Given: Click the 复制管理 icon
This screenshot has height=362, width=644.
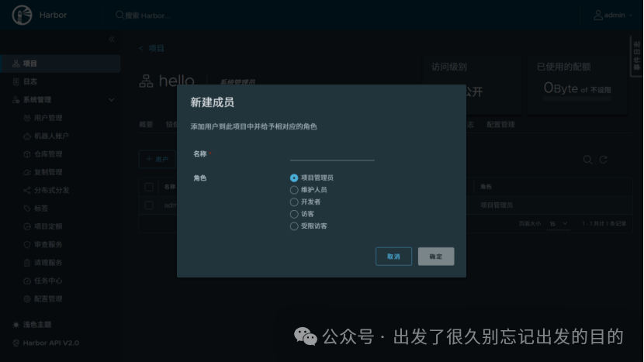Looking at the screenshot, I should tap(27, 172).
